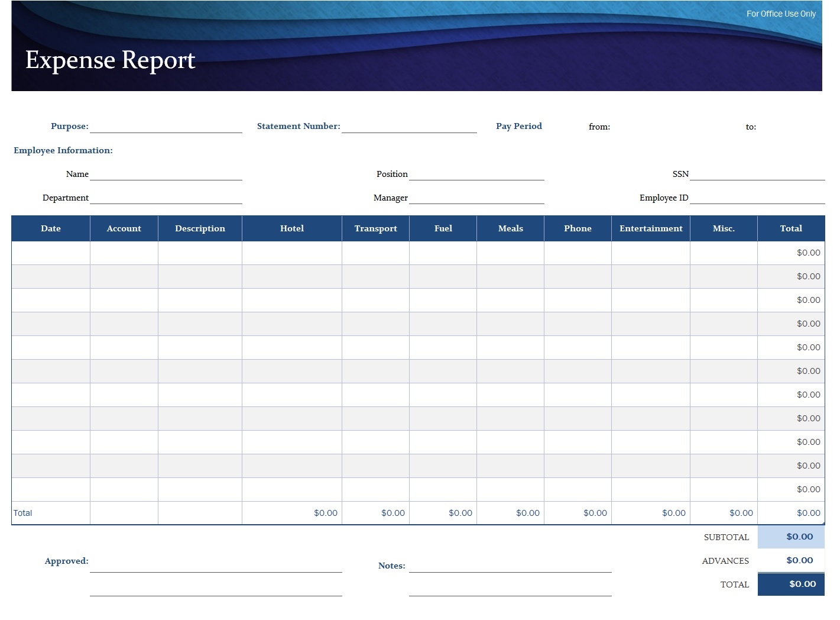
Task: Select the Meals column header
Action: pyautogui.click(x=510, y=228)
